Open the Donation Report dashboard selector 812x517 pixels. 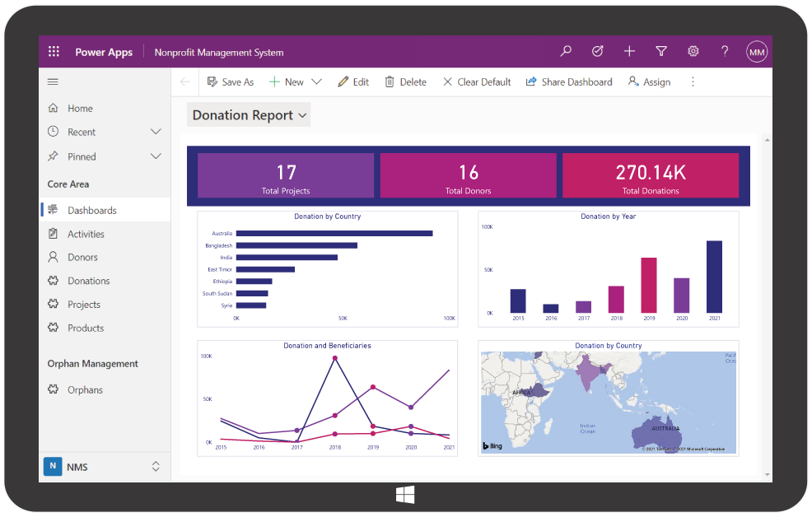(x=249, y=115)
